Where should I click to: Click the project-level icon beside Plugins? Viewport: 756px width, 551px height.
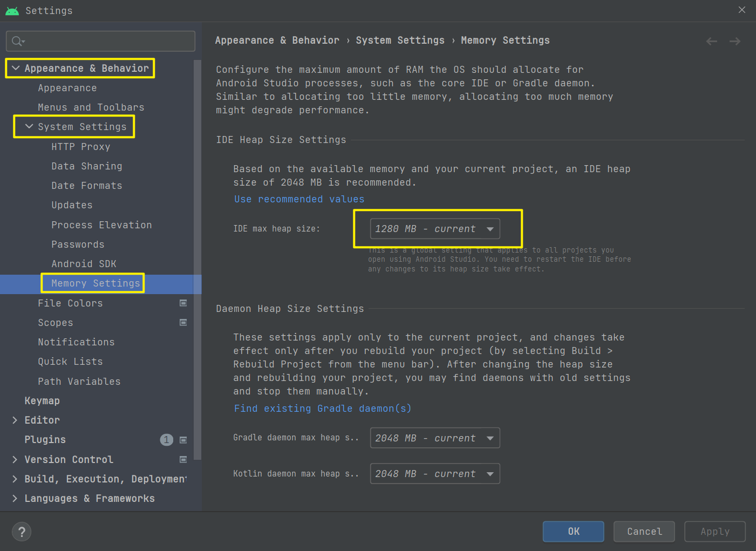[x=183, y=440]
